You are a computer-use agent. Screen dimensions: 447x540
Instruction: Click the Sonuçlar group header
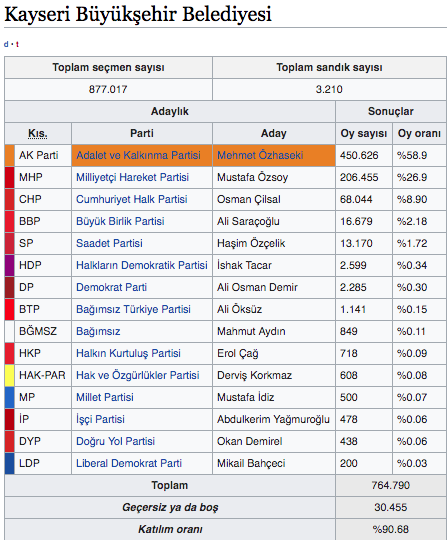point(391,112)
